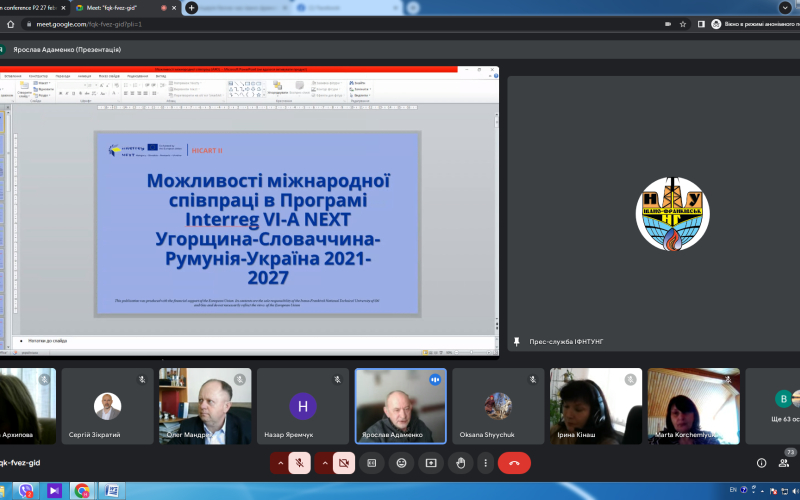800x500 pixels.
Task: Show the participants list (73 people)
Action: point(784,462)
